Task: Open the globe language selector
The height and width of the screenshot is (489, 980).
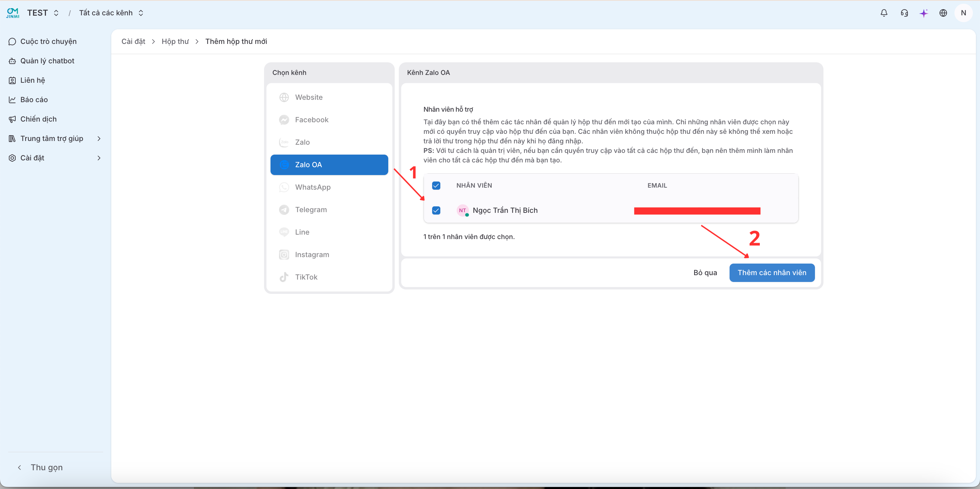Action: (x=943, y=13)
